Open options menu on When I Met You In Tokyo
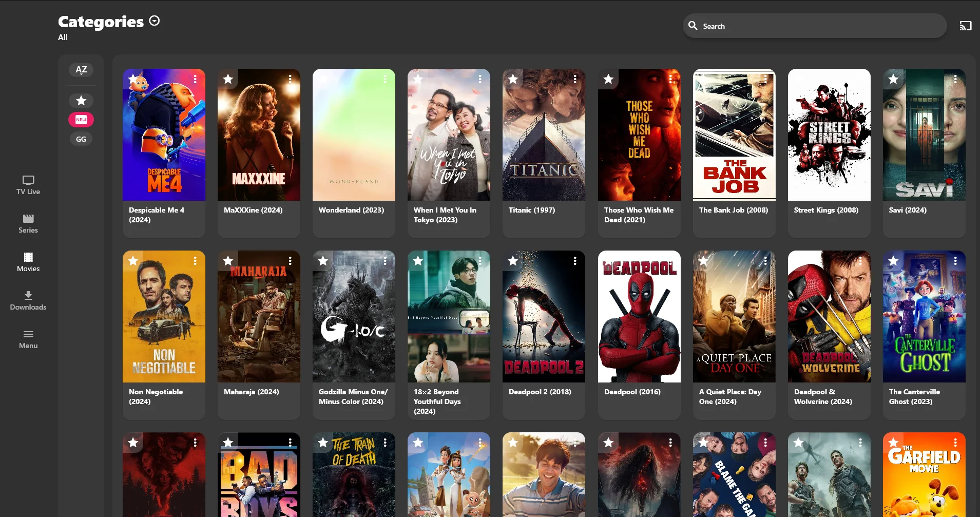The height and width of the screenshot is (517, 980). tap(480, 79)
